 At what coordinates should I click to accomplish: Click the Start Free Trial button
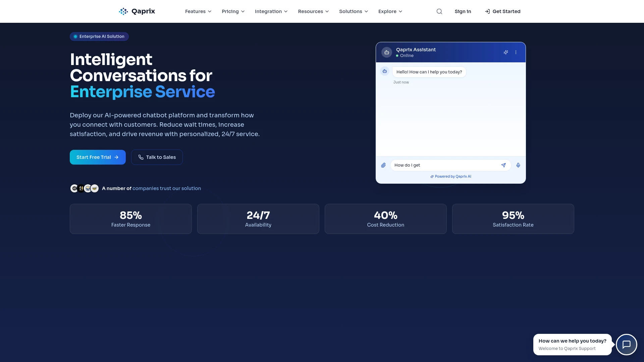(98, 157)
